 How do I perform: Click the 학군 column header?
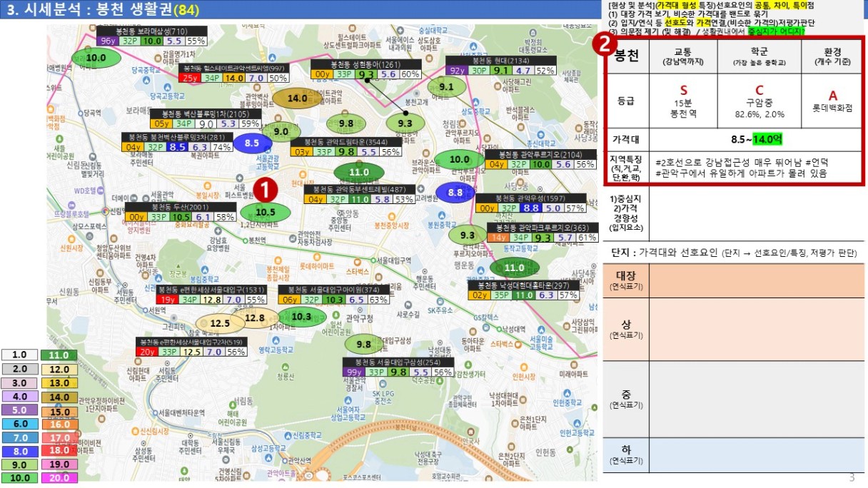coord(759,57)
